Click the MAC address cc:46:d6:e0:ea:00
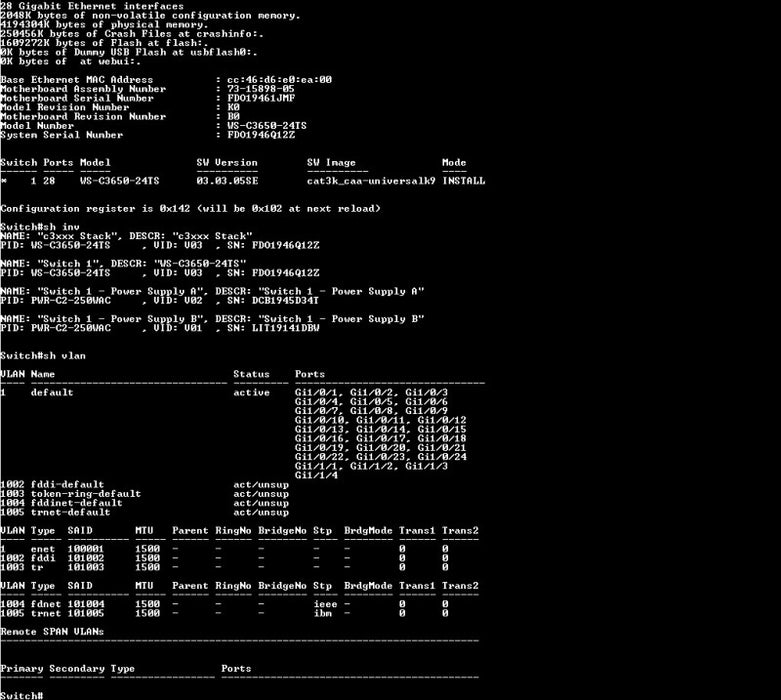The image size is (781, 700). [x=279, y=80]
